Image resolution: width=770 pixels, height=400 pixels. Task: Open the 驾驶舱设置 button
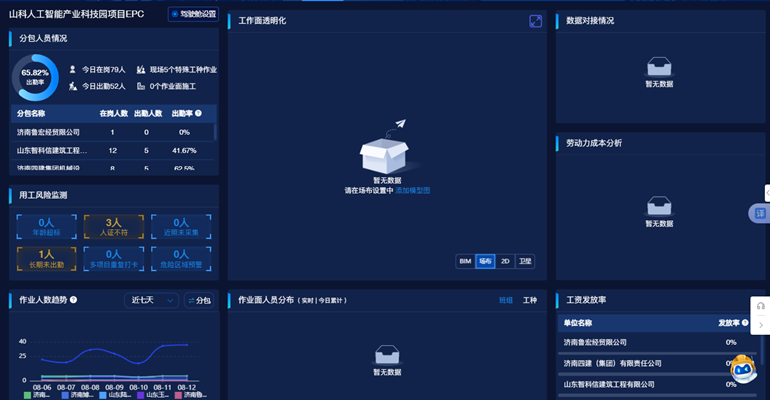[192, 14]
